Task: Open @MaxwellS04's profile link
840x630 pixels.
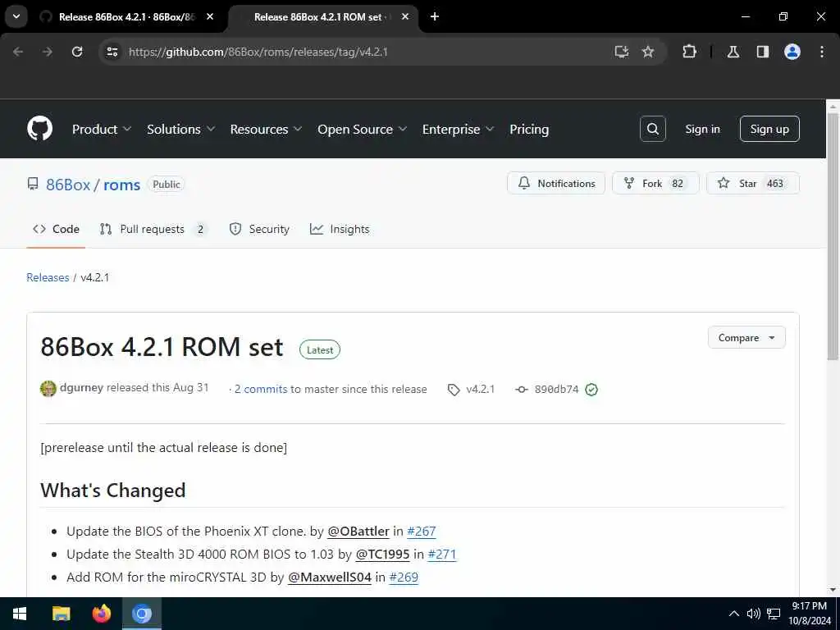Action: pos(330,577)
